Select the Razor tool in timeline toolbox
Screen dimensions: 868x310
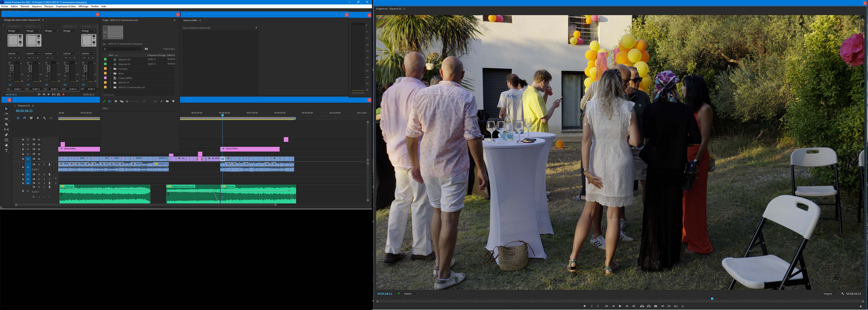click(x=6, y=124)
